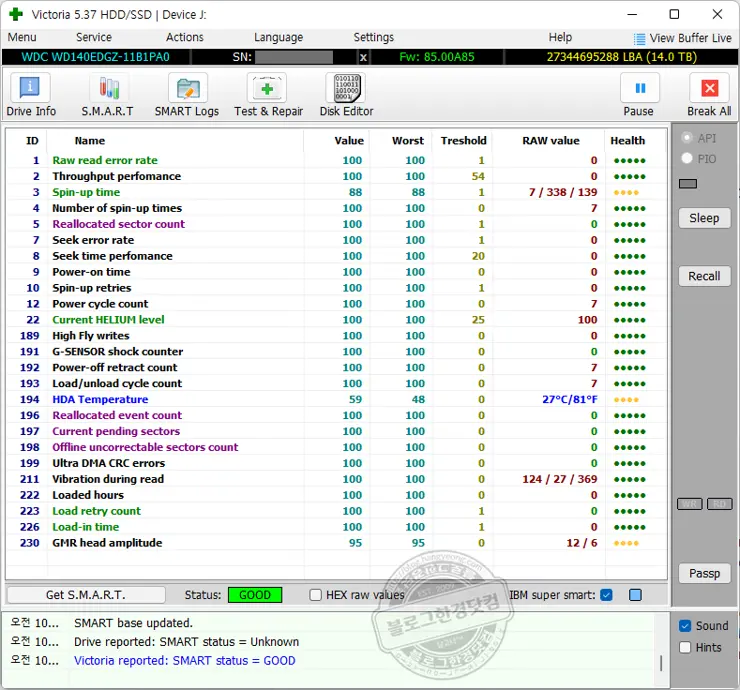Uncheck the Sound checkbox

click(685, 626)
